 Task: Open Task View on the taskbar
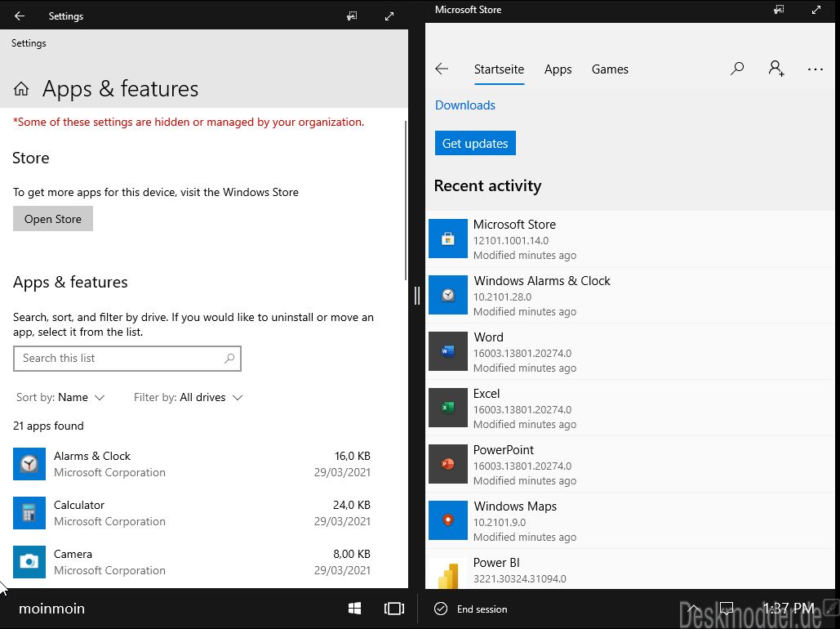(394, 609)
